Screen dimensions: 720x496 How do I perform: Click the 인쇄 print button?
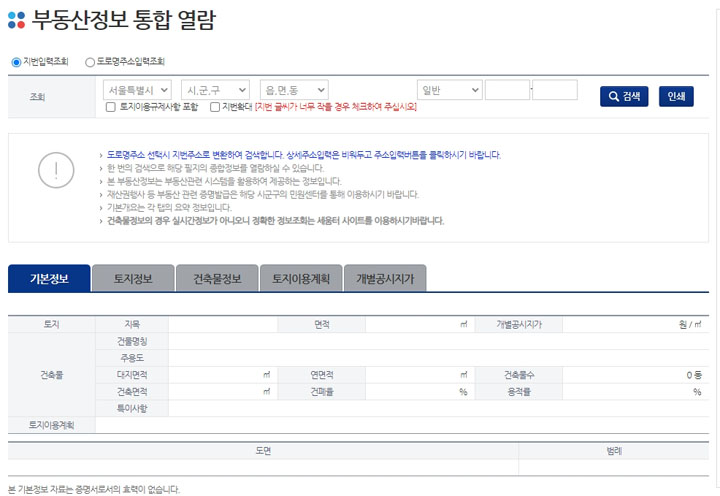[x=676, y=96]
